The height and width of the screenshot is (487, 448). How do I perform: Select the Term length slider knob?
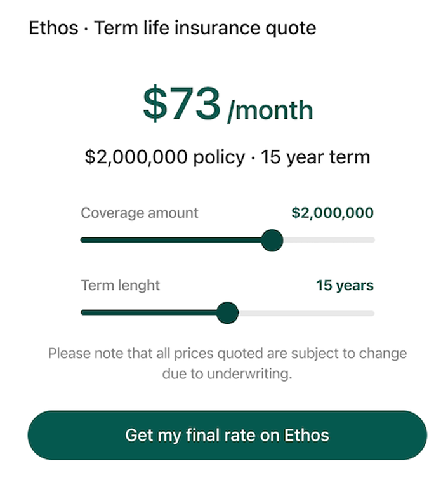pyautogui.click(x=227, y=312)
